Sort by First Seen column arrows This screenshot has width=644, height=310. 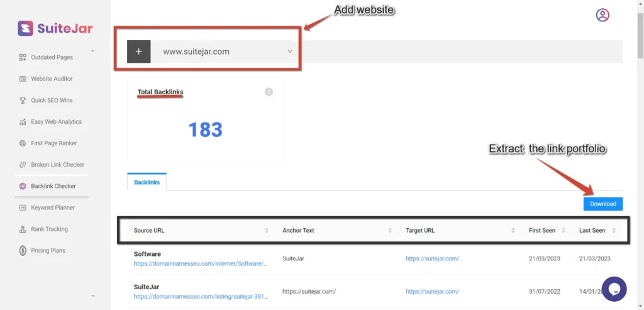pos(563,231)
